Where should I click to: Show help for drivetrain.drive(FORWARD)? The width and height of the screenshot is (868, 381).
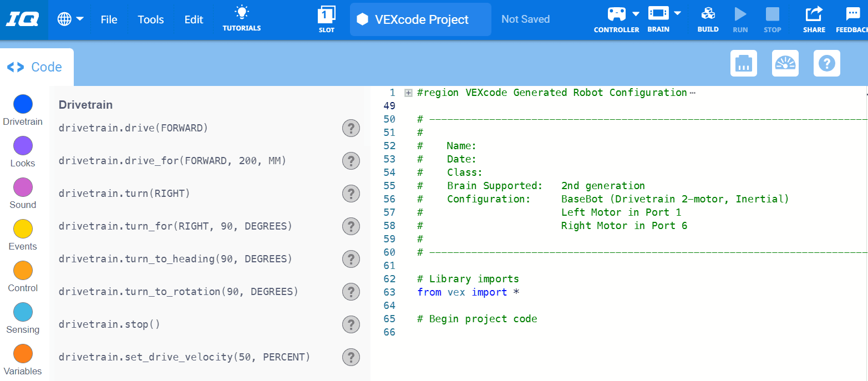point(351,128)
